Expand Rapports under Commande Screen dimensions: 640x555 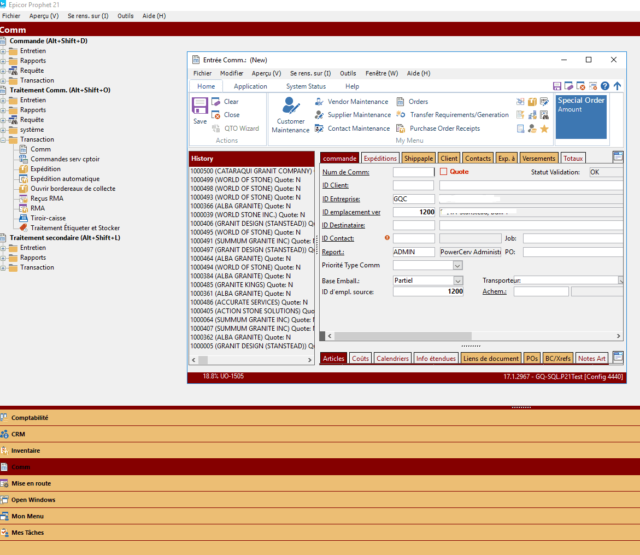(x=3, y=61)
